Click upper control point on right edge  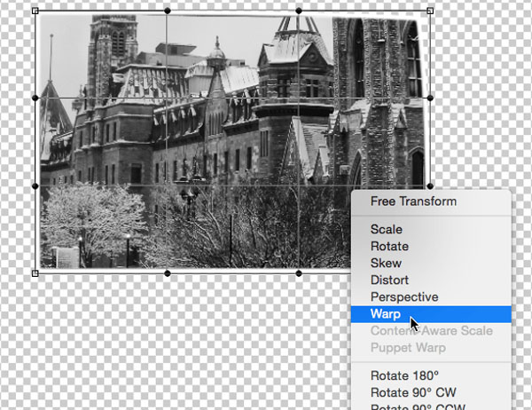(x=430, y=98)
